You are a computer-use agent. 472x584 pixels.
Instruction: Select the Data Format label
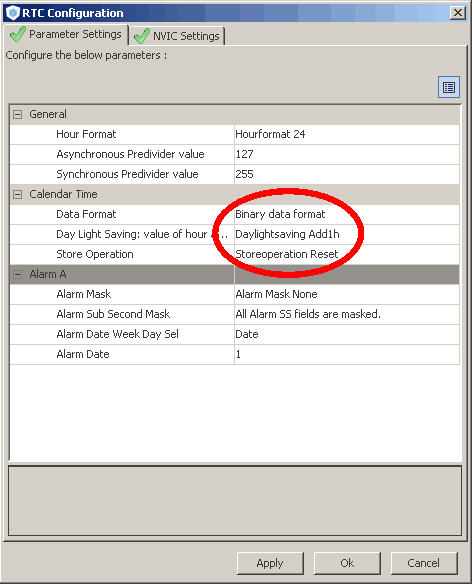pyautogui.click(x=86, y=214)
